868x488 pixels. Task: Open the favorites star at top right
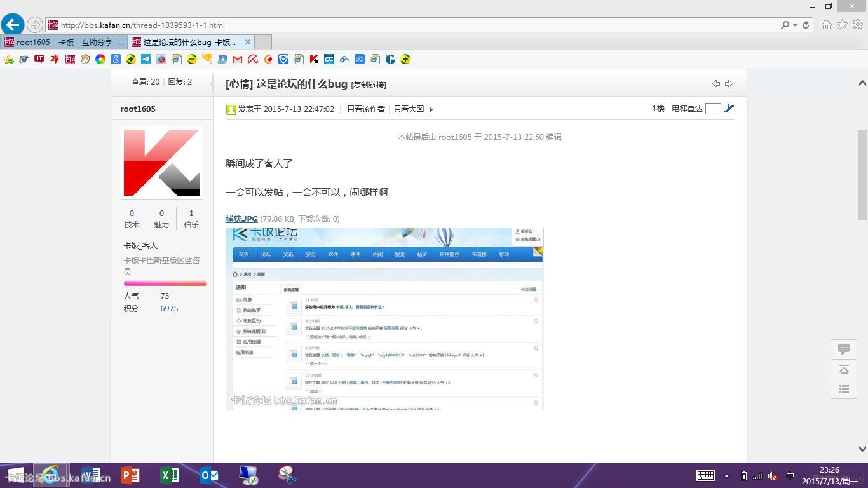[842, 24]
